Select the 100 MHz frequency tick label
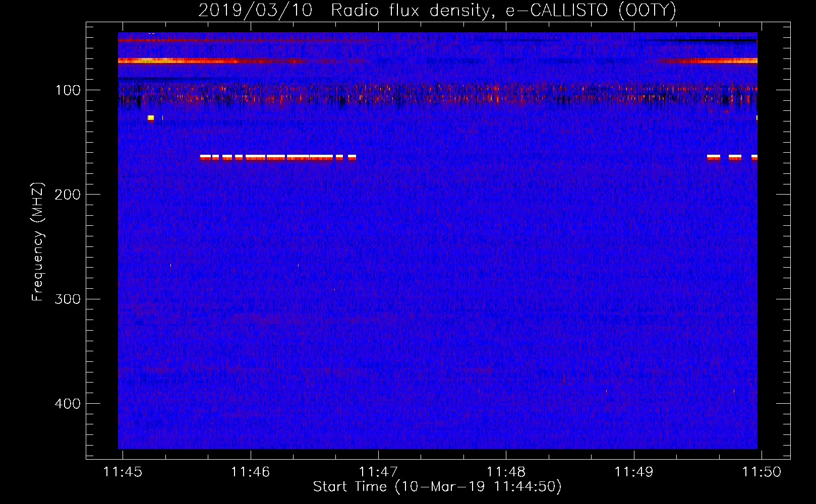816x504 pixels. click(x=68, y=90)
